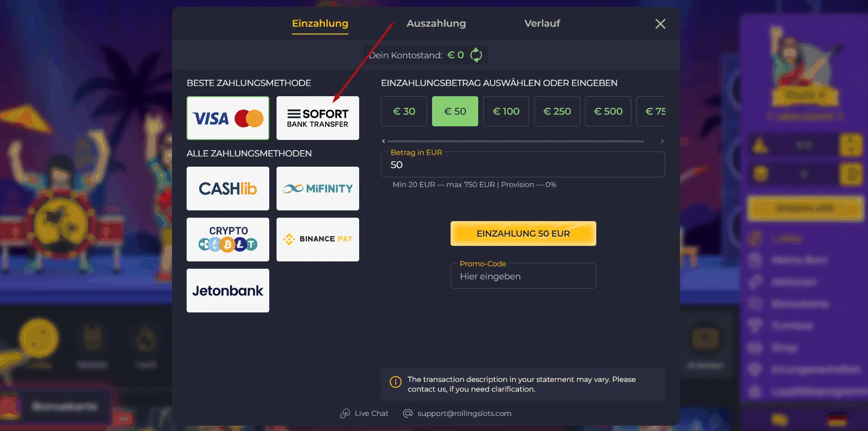
Task: Pick MiFinity as payment method
Action: click(317, 189)
